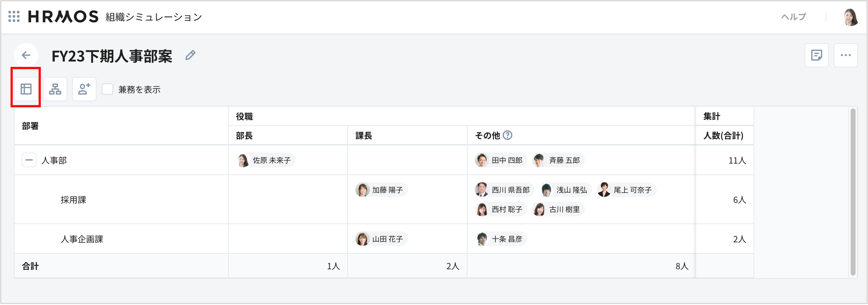
Task: Select the 加藤 陽子 chip in 採用課
Action: coord(381,189)
